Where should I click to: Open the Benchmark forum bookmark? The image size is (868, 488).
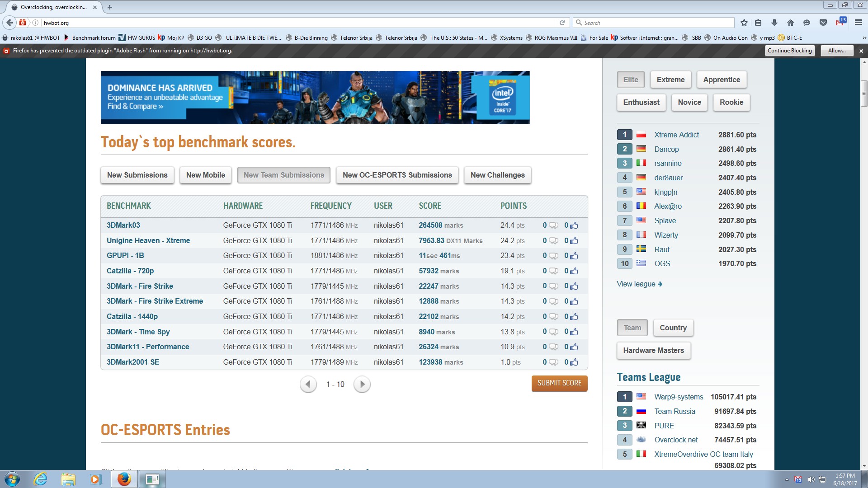click(90, 38)
